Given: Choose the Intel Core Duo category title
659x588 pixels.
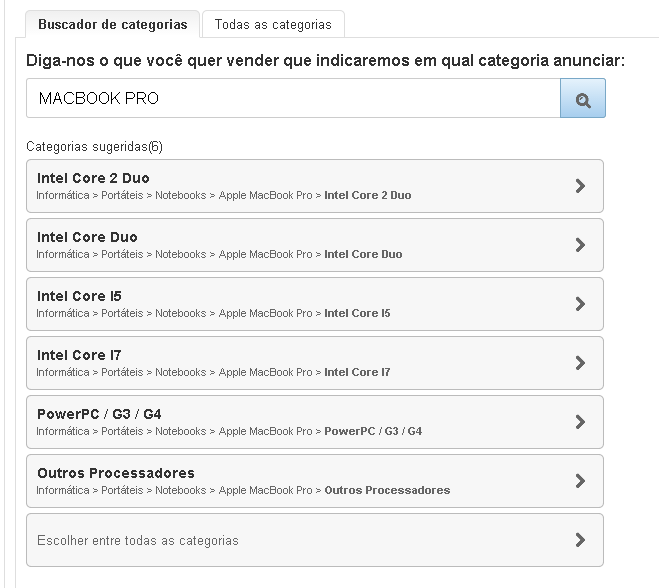Looking at the screenshot, I should [x=87, y=237].
